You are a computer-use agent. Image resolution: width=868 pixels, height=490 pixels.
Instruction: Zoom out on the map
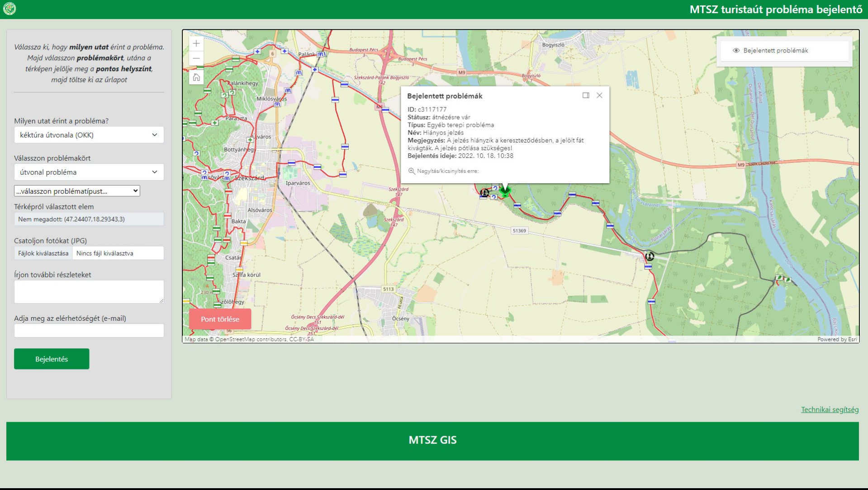pos(196,58)
